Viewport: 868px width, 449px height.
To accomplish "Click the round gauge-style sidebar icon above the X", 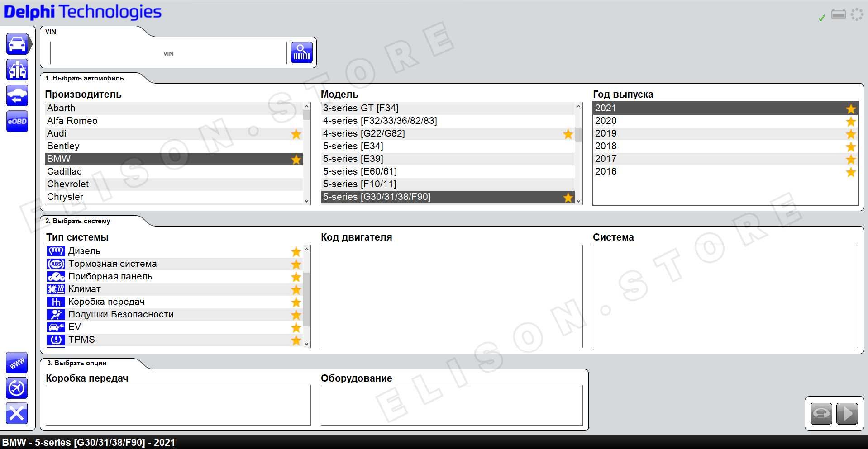I will point(17,388).
